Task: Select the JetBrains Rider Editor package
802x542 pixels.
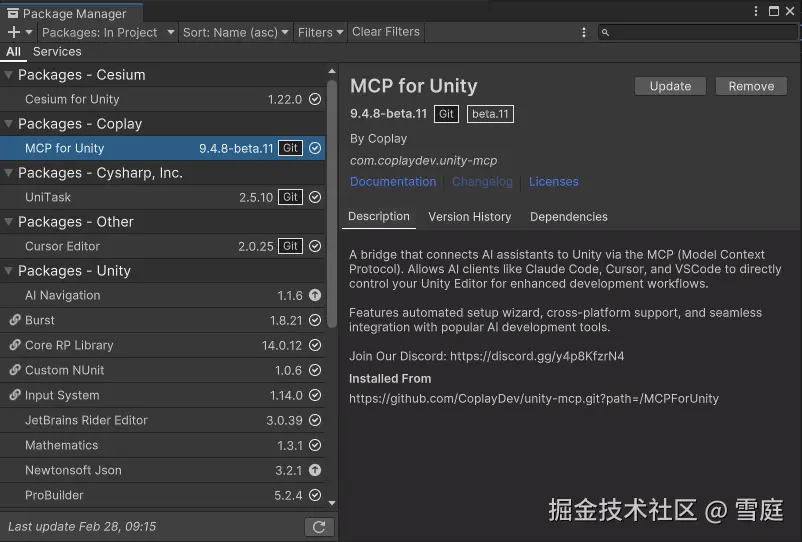Action: point(163,420)
